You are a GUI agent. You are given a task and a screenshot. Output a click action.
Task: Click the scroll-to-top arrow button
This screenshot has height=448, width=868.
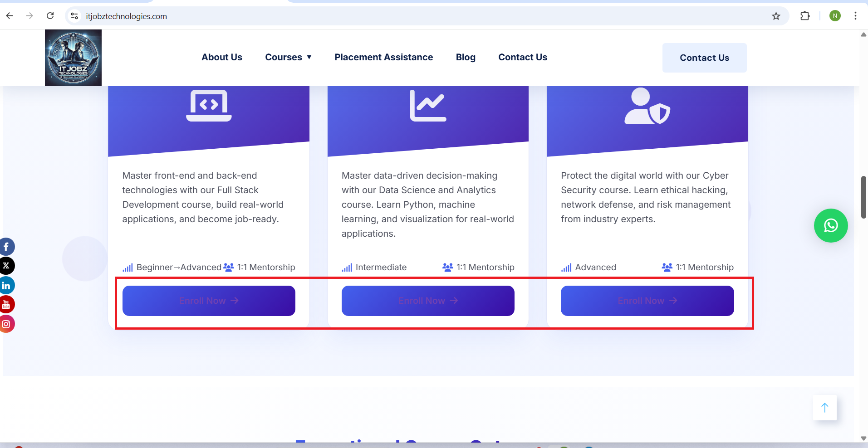[x=824, y=408]
